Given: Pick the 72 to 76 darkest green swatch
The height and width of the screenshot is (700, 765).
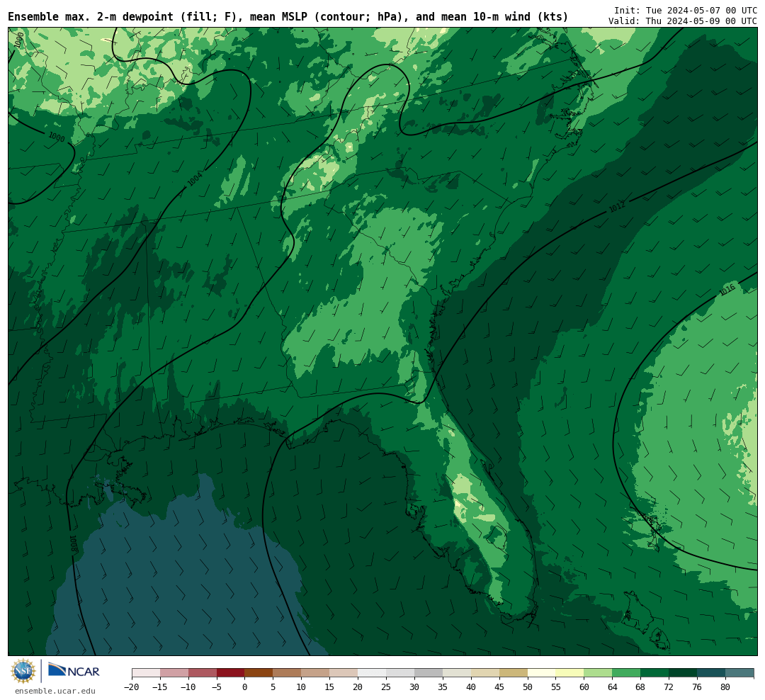Looking at the screenshot, I should coord(684,673).
